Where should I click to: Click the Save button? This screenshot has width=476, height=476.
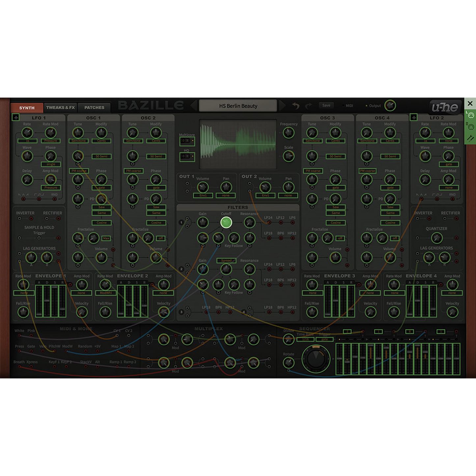pyautogui.click(x=326, y=105)
